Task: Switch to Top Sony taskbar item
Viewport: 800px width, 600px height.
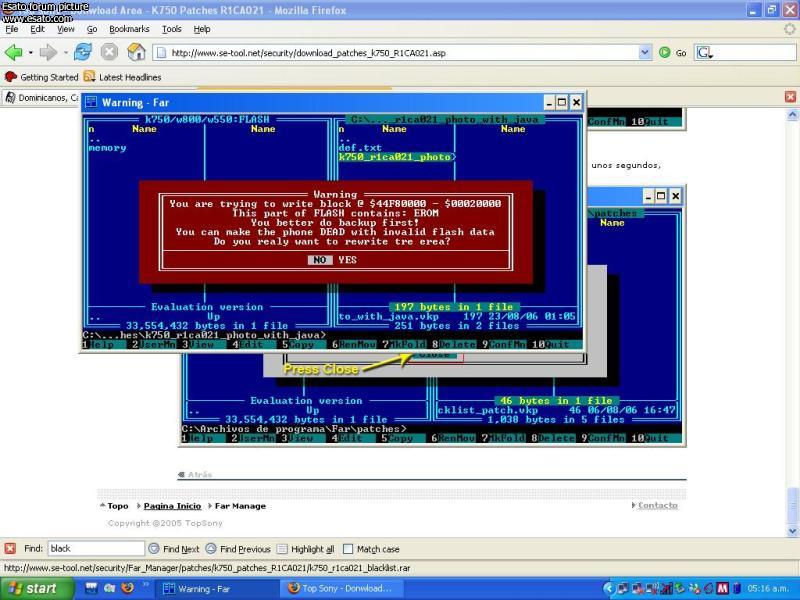Action: (342, 588)
